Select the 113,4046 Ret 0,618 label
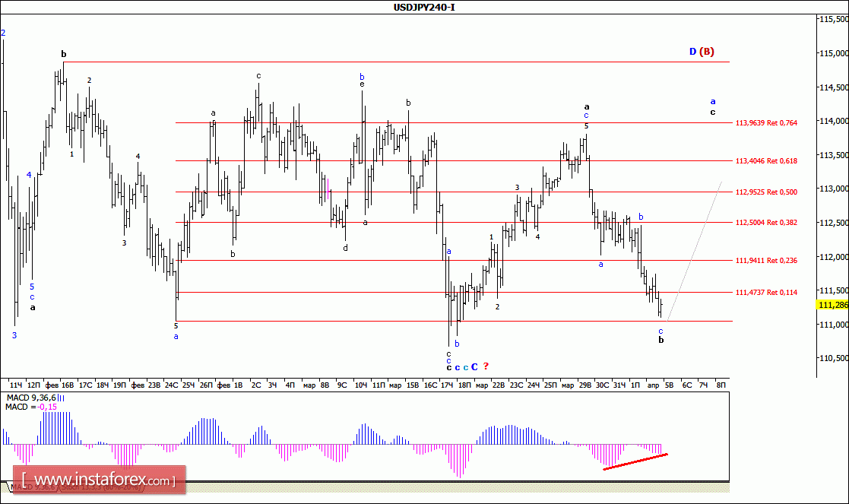This screenshot has width=849, height=504. point(766,161)
